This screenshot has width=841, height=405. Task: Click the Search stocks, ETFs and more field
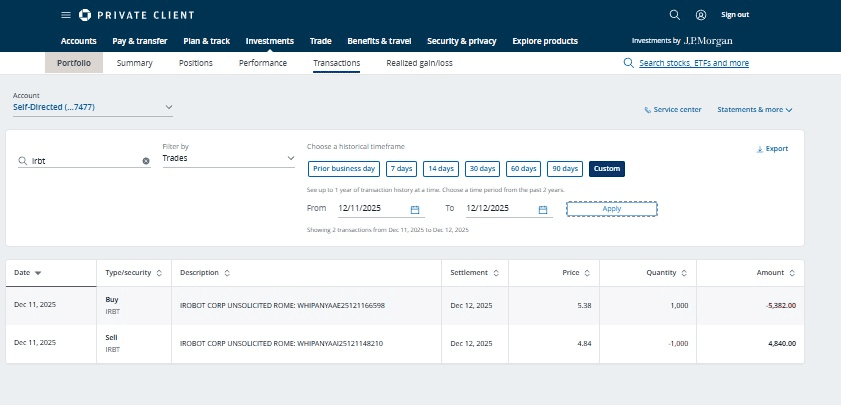point(693,63)
